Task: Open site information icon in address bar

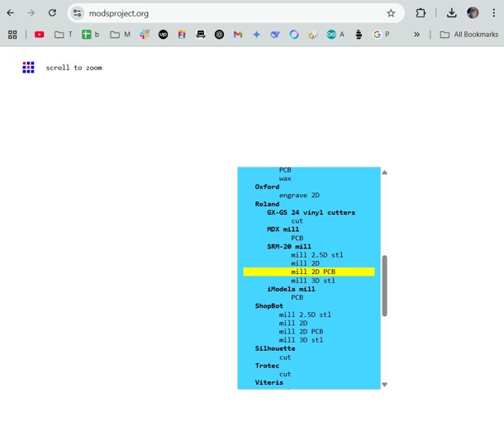Action: pyautogui.click(x=77, y=13)
